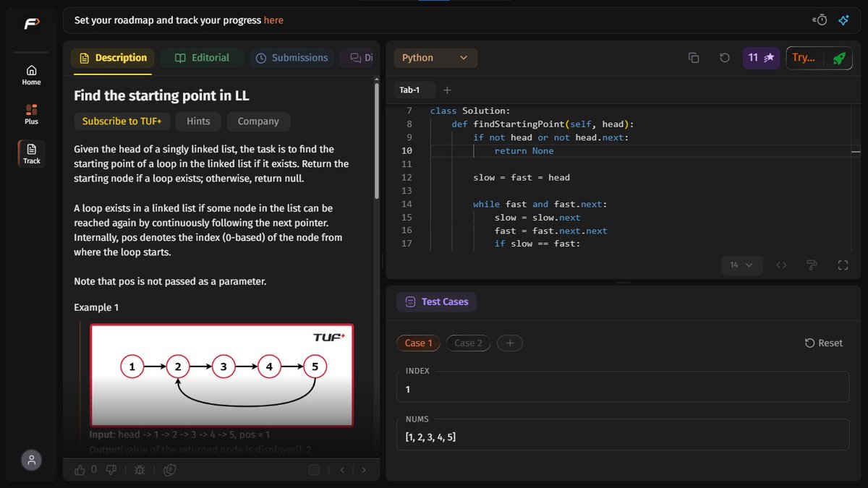Click the 11 shooting star streak badge
This screenshot has height=488, width=868.
pos(761,58)
